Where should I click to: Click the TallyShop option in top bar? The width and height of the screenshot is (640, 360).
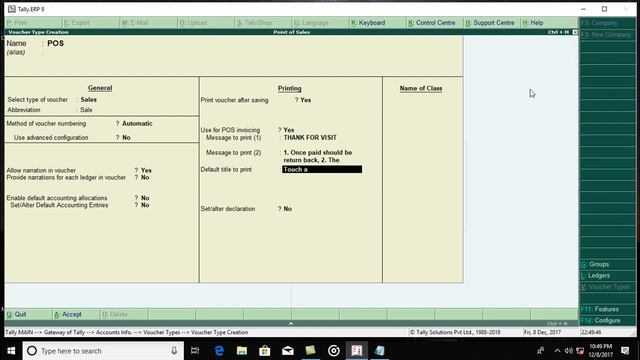tap(254, 23)
